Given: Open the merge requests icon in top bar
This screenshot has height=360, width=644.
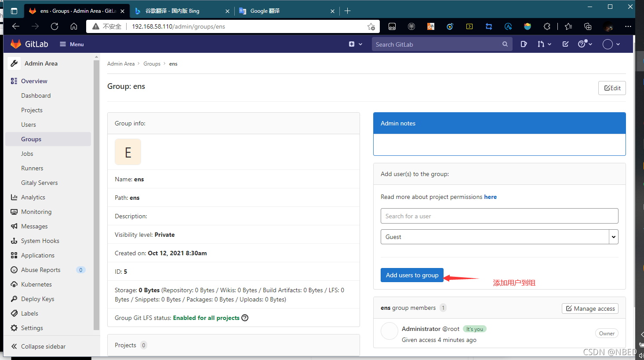Looking at the screenshot, I should (542, 44).
